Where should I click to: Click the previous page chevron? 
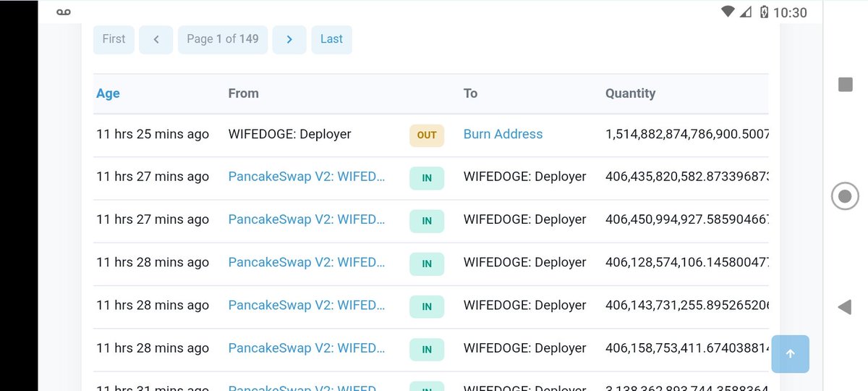(x=156, y=39)
